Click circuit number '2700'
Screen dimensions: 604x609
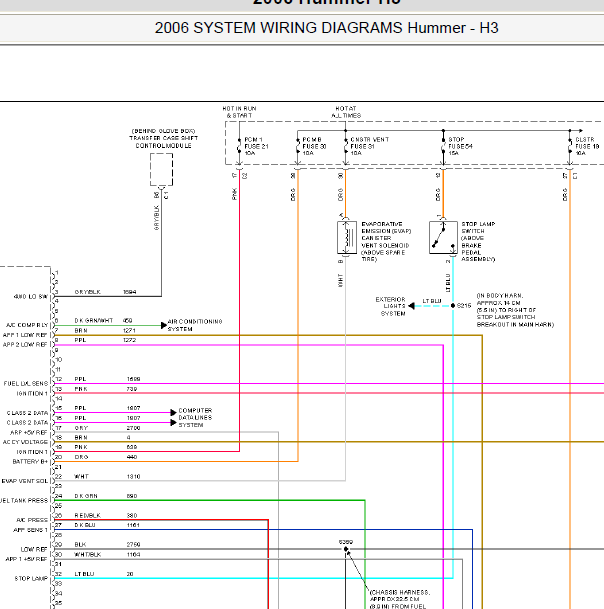pos(133,428)
